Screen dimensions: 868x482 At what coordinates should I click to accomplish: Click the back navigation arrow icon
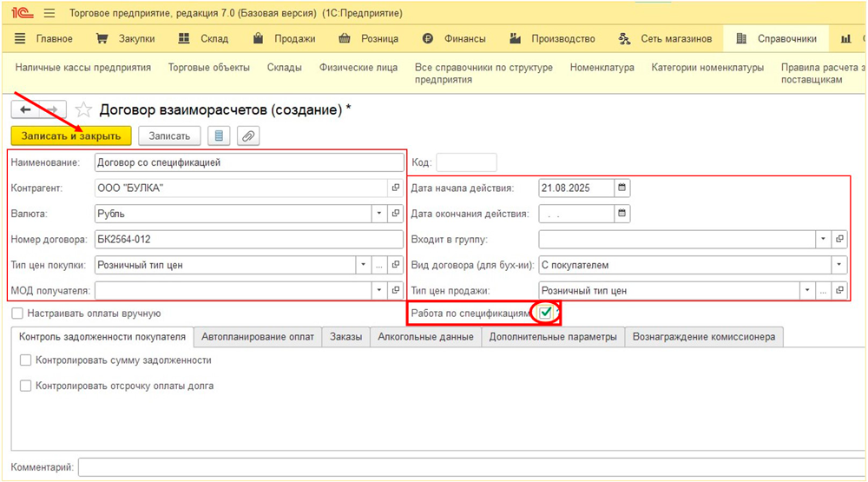tap(25, 109)
